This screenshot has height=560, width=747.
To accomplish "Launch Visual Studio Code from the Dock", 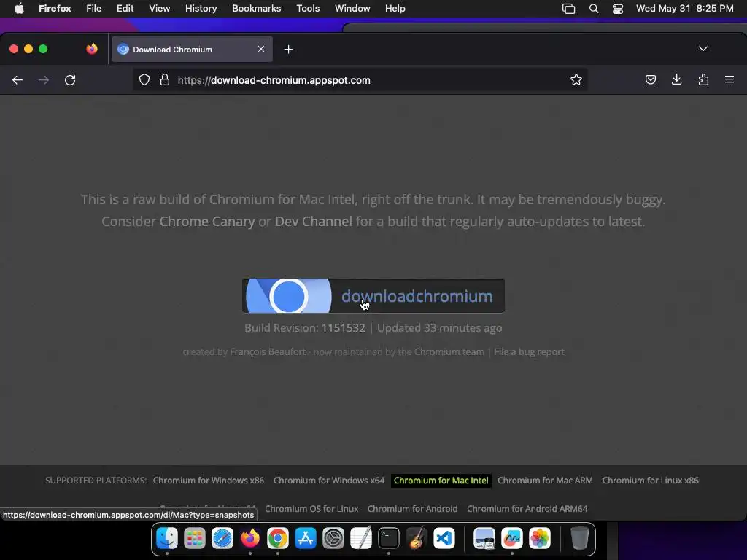I will coord(444,539).
